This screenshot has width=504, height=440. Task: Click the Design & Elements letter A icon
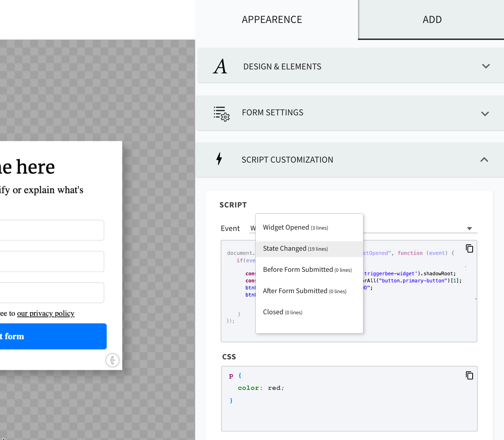click(220, 66)
